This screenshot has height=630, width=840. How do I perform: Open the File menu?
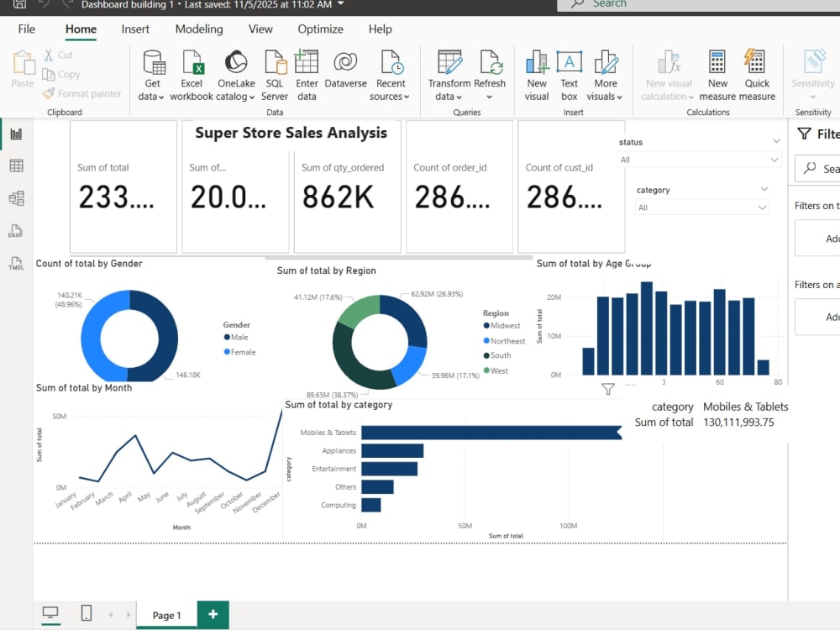pos(27,29)
